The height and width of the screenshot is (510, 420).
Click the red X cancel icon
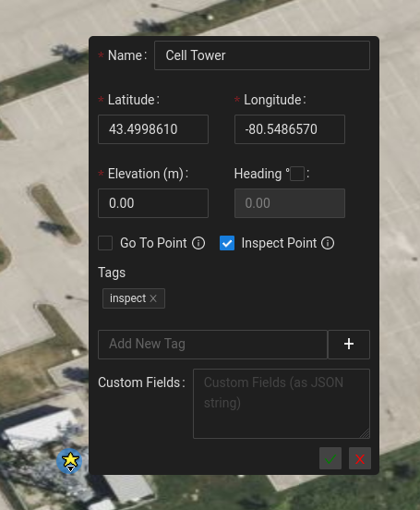[x=360, y=458]
